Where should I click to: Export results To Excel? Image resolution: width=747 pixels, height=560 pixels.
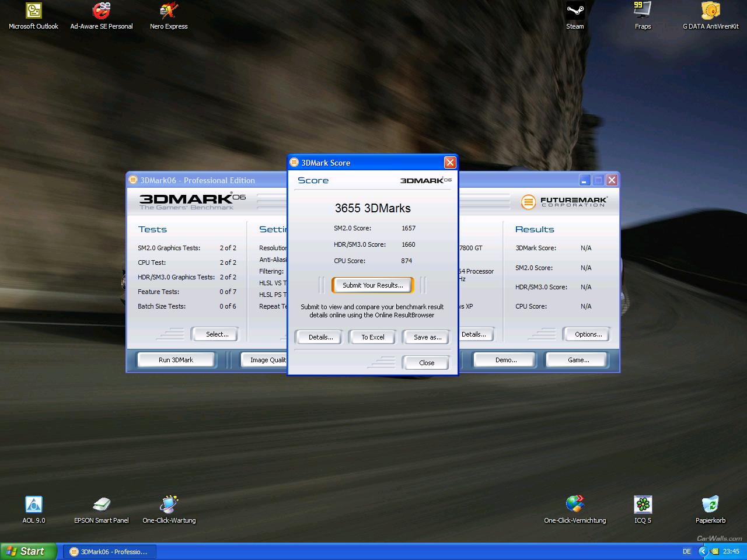pos(372,337)
